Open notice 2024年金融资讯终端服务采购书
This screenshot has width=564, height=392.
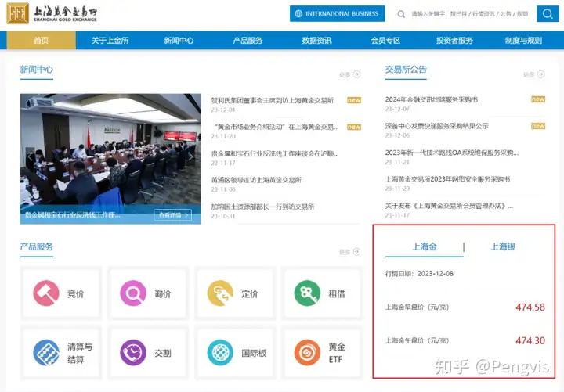432,99
